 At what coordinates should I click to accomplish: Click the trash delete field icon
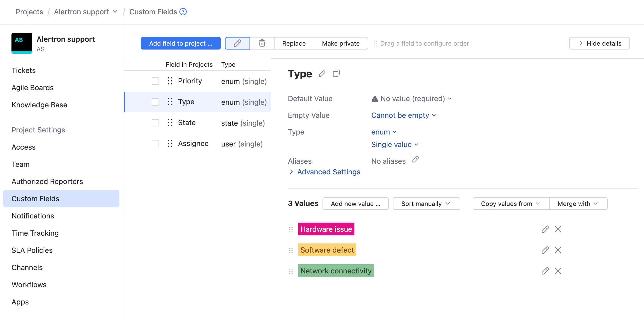click(262, 43)
